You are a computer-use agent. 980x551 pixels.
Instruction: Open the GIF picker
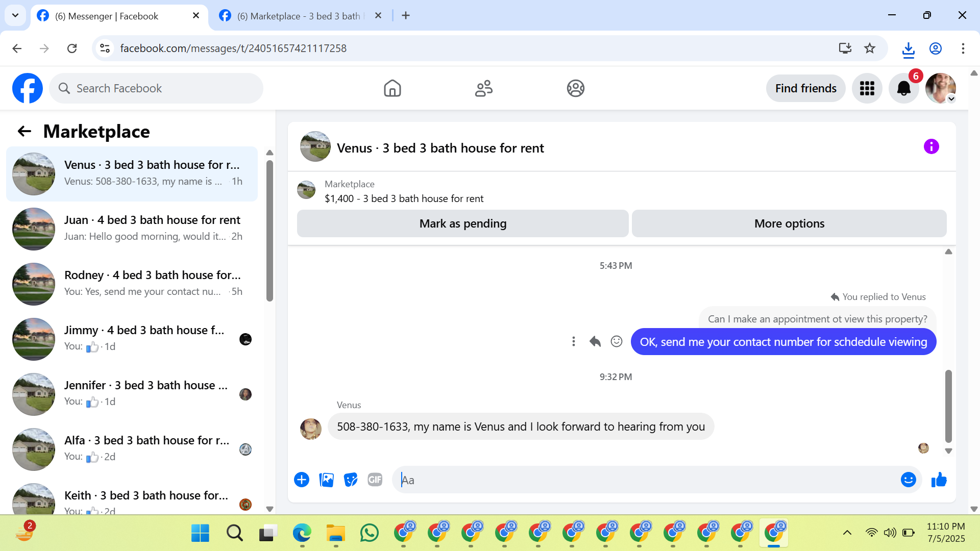click(x=375, y=480)
